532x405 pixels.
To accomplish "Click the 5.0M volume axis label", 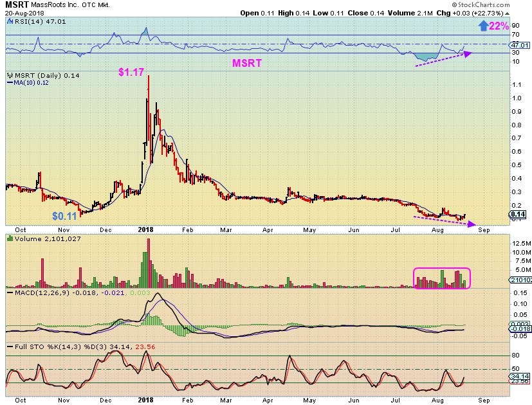I will click(x=523, y=270).
